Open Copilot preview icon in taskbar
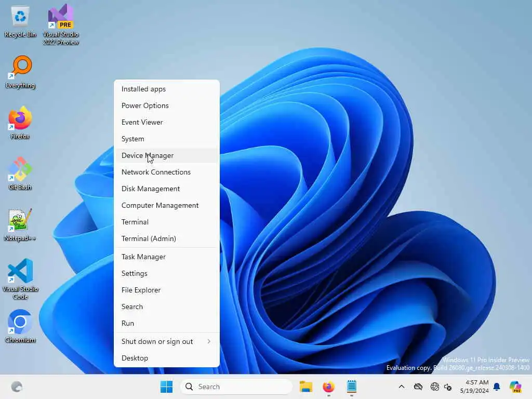This screenshot has height=399, width=532. [x=515, y=387]
